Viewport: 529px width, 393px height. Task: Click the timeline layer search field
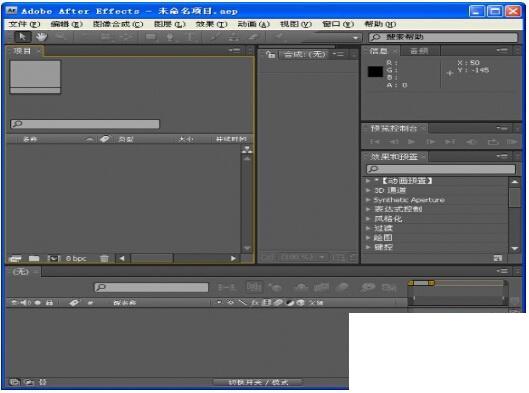click(x=151, y=287)
